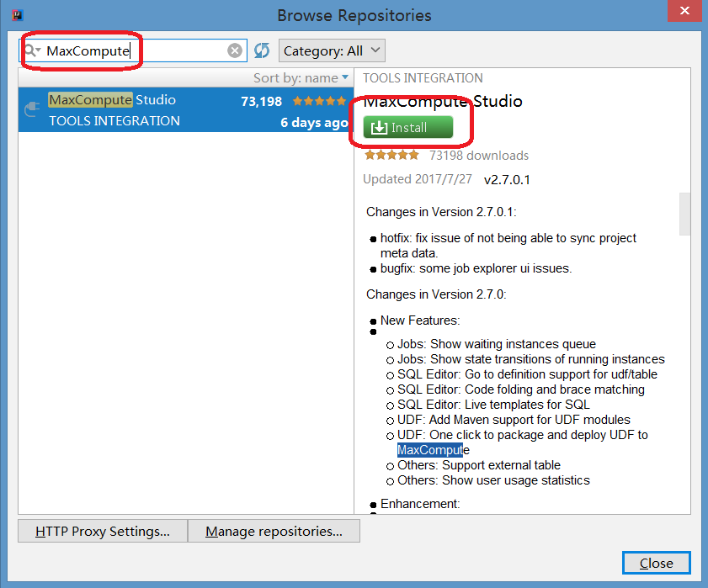
Task: Click 'SQL Editor: Go to definition' line
Action: click(x=527, y=374)
